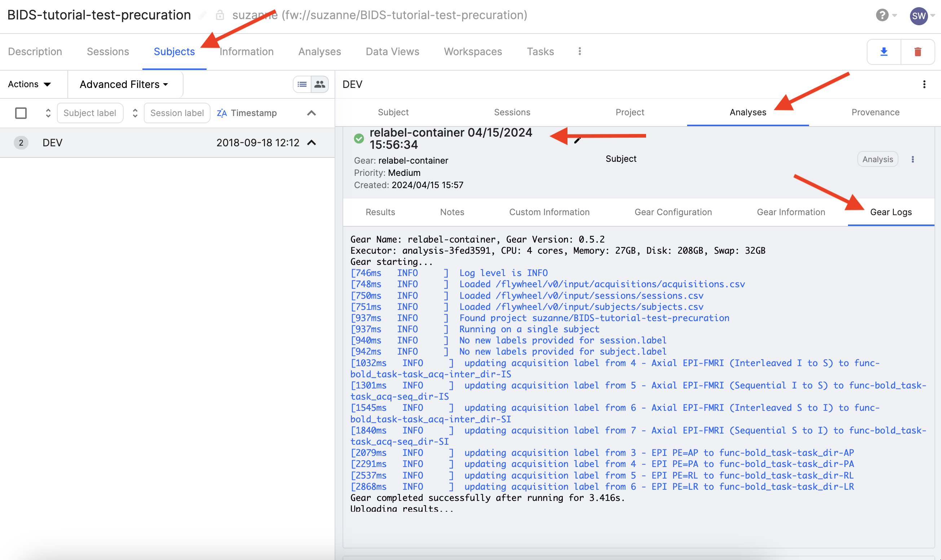941x560 pixels.
Task: Toggle the select all subjects checkbox
Action: coord(21,113)
